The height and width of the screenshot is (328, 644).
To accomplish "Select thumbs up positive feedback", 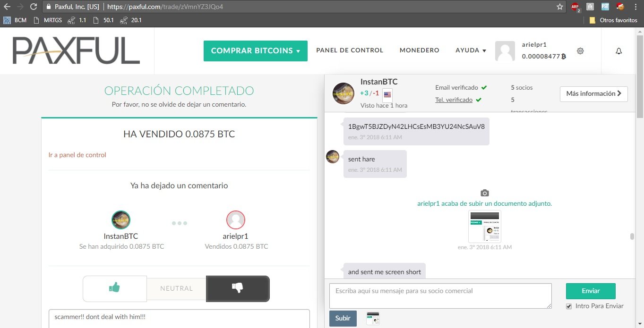I will click(x=115, y=288).
